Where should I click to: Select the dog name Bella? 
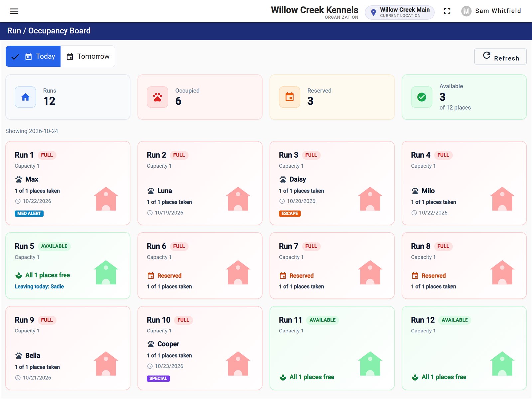pyautogui.click(x=33, y=356)
